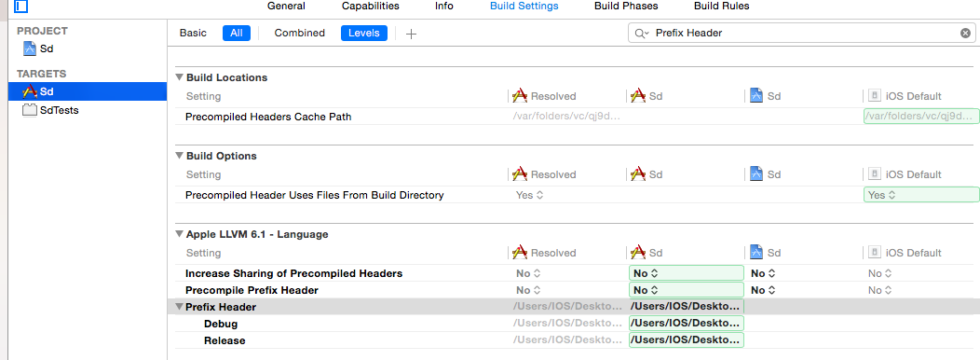Open search options magnifier dropdown
Screen dimensions: 980x360
point(642,34)
